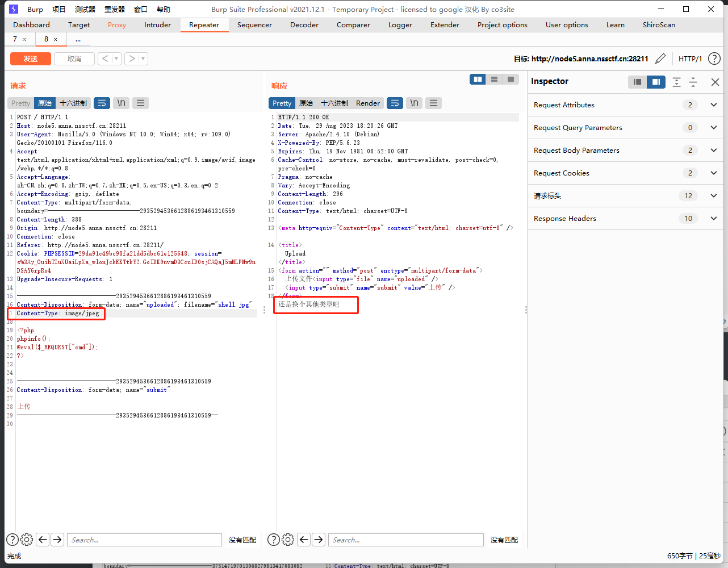Toggle response word wrap icon
This screenshot has height=568, width=728.
tap(395, 103)
